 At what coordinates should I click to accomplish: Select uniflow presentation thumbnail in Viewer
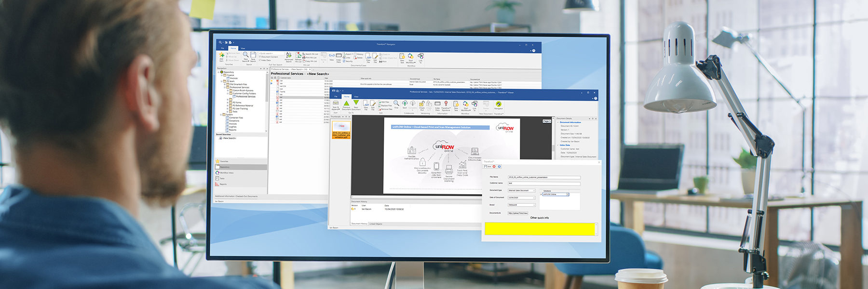(341, 130)
